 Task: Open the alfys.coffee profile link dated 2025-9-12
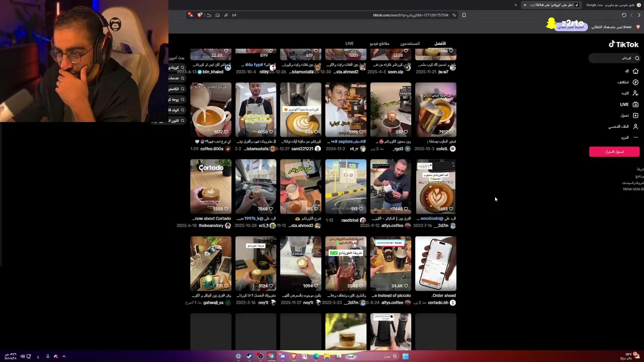tap(392, 226)
